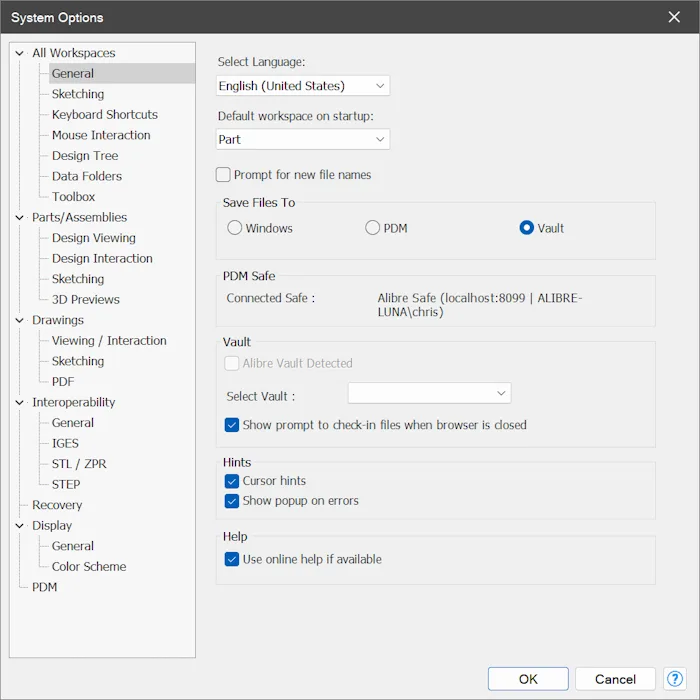Open Toolbox settings

[73, 196]
